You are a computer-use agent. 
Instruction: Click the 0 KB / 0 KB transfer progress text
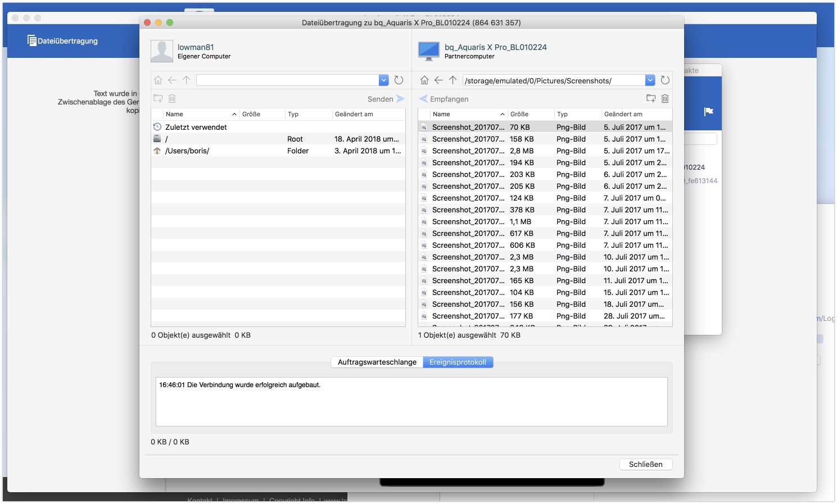[170, 442]
